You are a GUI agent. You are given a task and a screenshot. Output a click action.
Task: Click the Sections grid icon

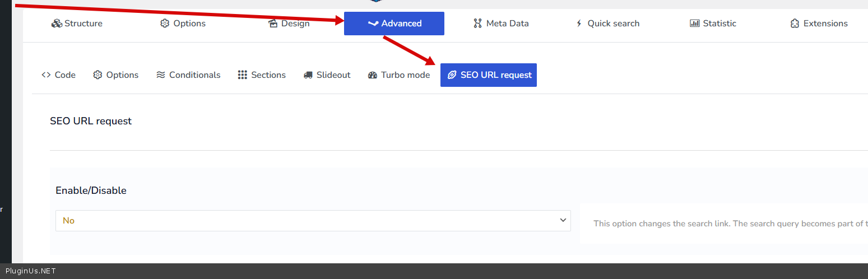tap(243, 75)
